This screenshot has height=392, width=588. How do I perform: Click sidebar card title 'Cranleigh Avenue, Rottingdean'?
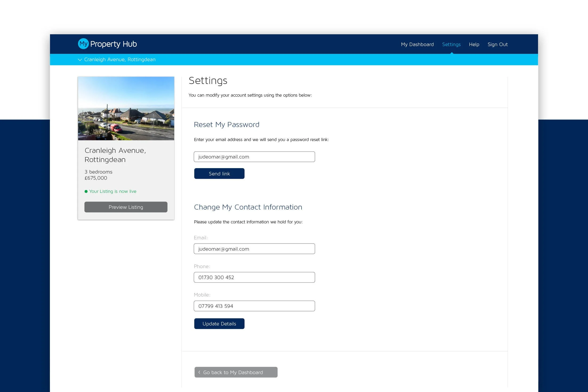coord(115,155)
